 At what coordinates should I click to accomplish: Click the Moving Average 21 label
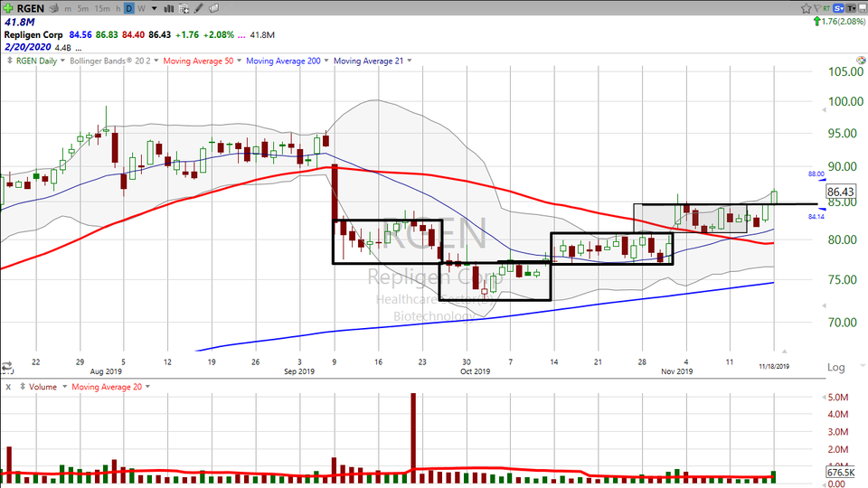pos(369,61)
